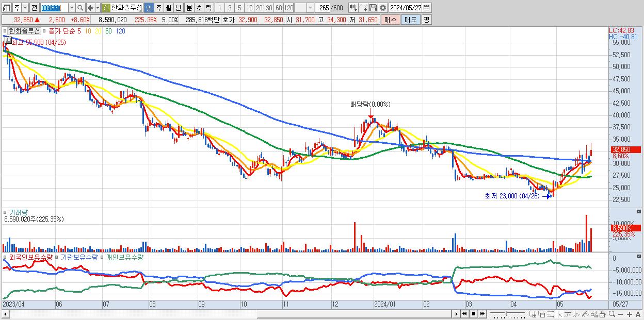Switch to daily 일 chart

point(149,8)
